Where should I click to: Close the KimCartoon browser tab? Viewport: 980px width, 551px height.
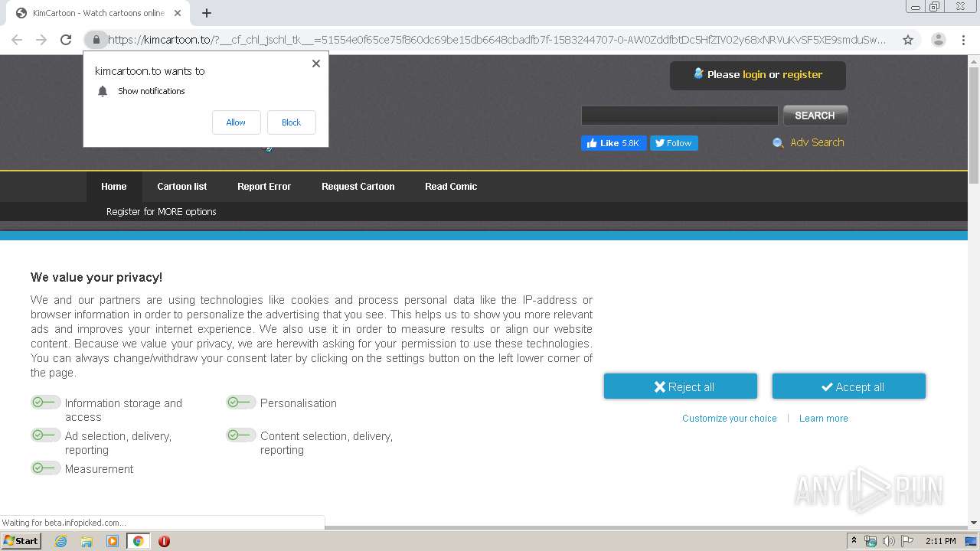point(178,13)
